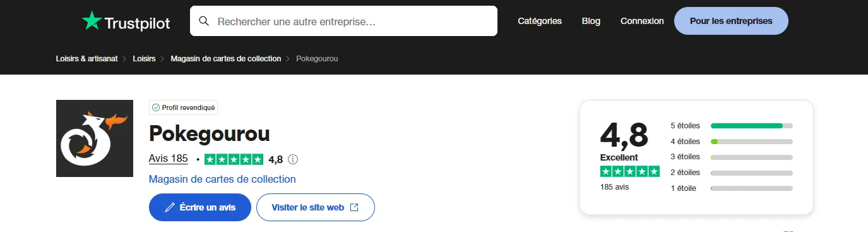Focus the Rechercher une autre entreprise field
This screenshot has width=868, height=232.
[343, 21]
